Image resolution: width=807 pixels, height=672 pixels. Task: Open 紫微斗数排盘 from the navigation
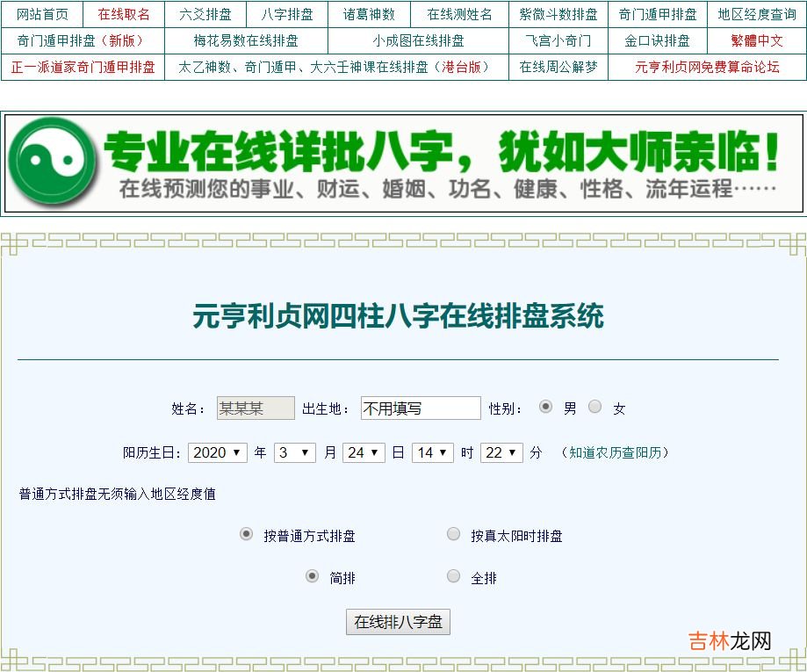coord(558,14)
